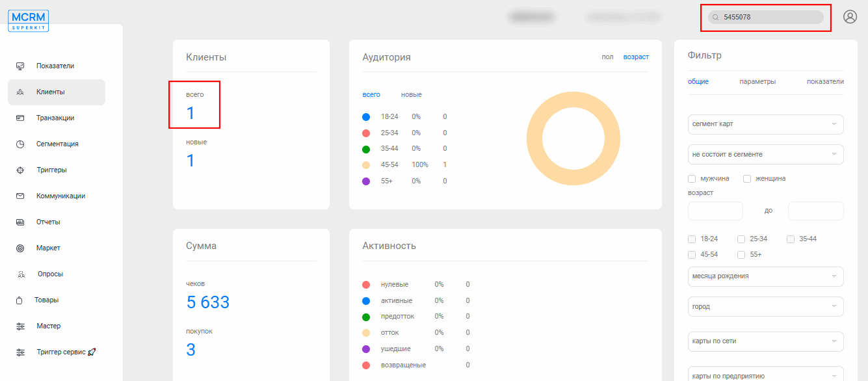Open карты по сети dropdown
868x381 pixels.
click(x=766, y=341)
